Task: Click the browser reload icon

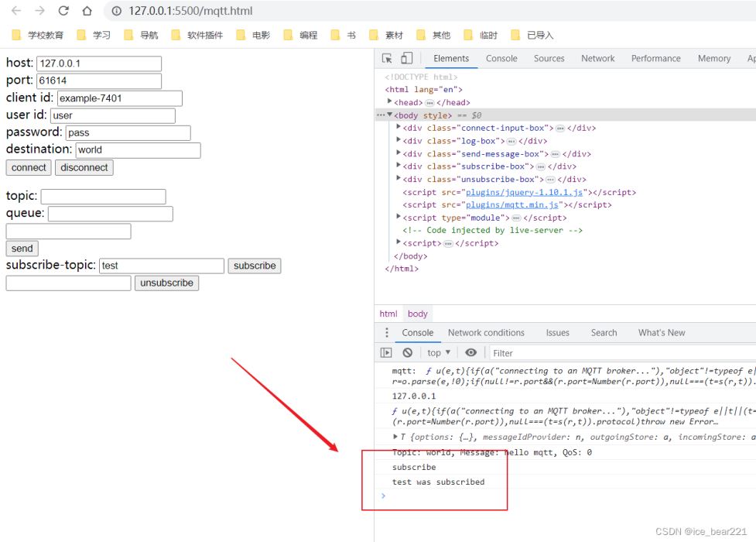Action: click(63, 11)
